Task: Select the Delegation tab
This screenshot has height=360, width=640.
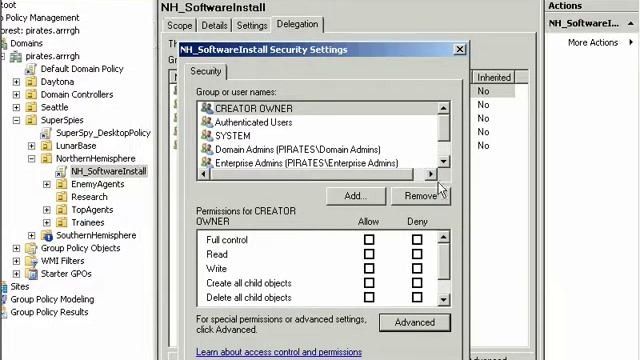Action: pyautogui.click(x=297, y=24)
